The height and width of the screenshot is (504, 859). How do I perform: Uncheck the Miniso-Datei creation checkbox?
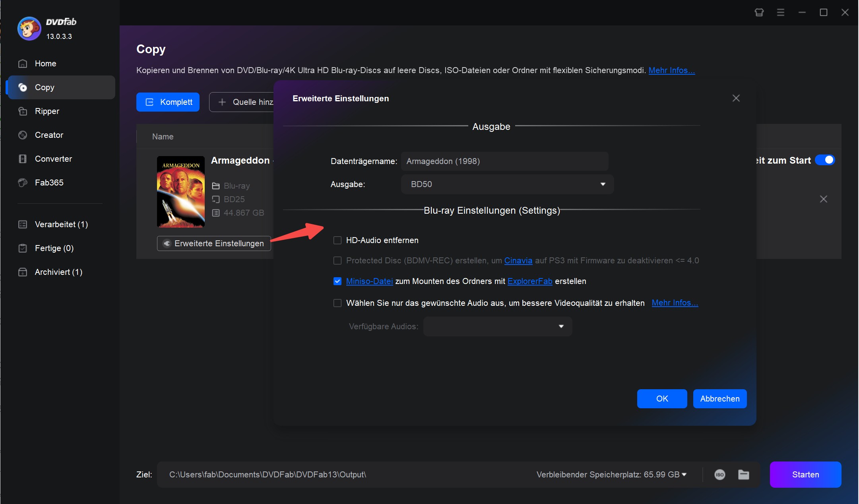coord(337,281)
